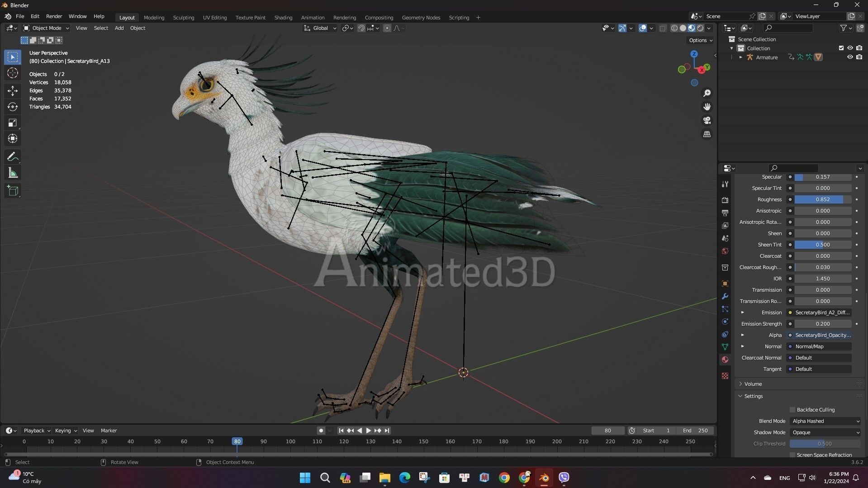Switch to the Shading workspace tab
The image size is (868, 488).
[283, 18]
